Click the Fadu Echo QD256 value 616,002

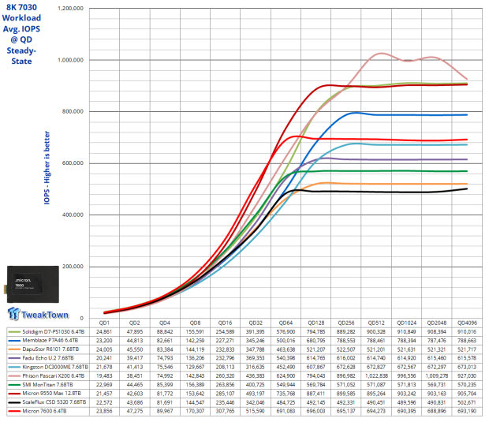tap(346, 358)
